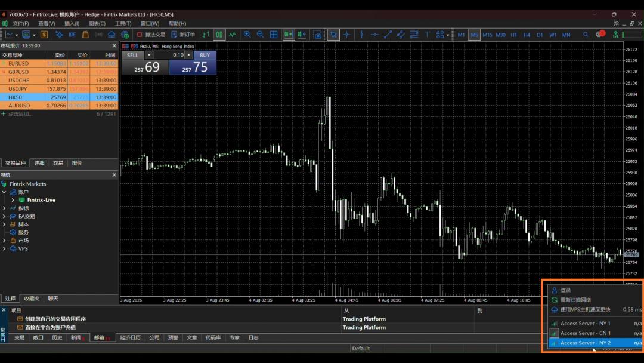Switch timeframe to D1
The width and height of the screenshot is (644, 363).
[540, 35]
